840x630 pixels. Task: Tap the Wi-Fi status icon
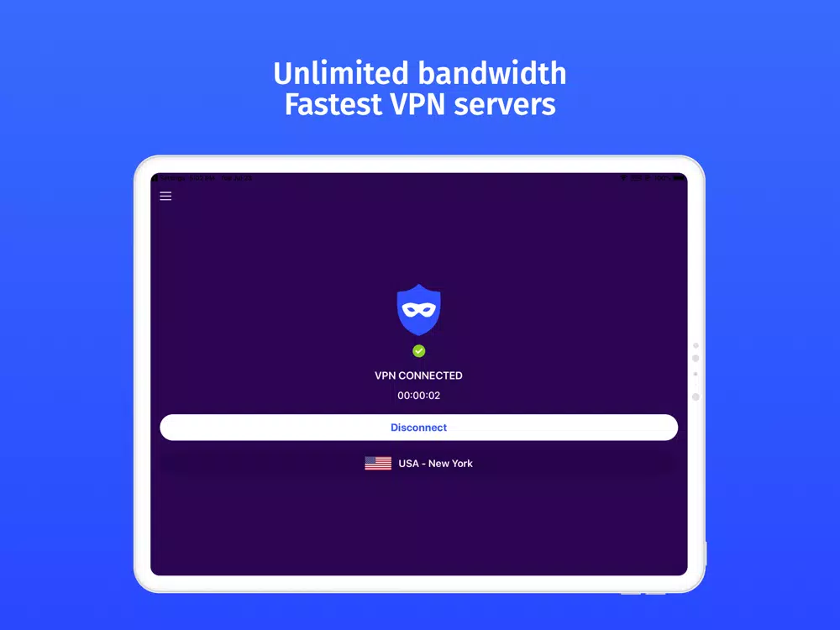623,178
